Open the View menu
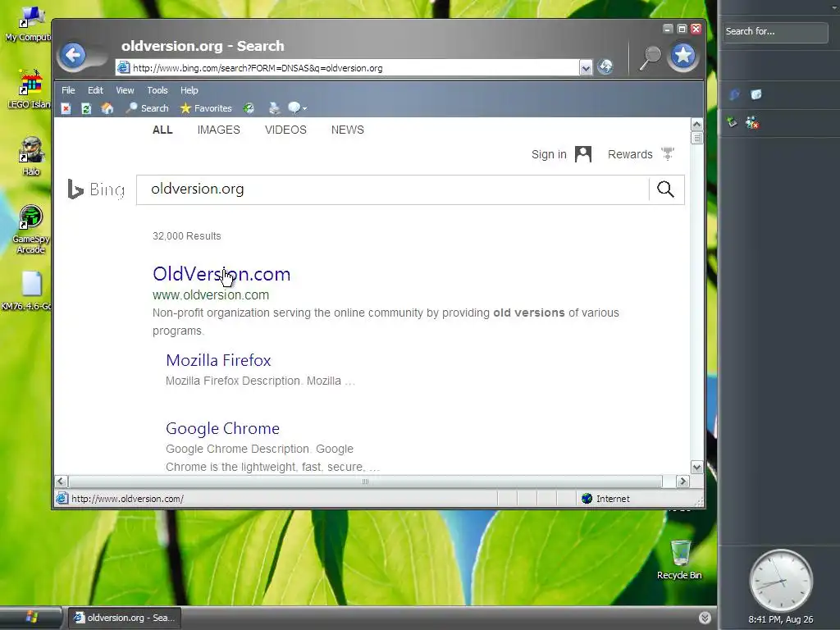Screen dimensions: 840x630 125,90
